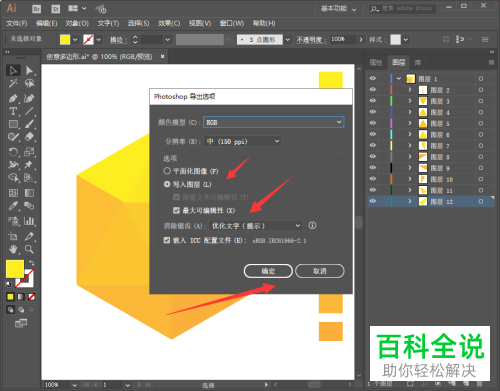Click the stroke swatch in control bar

[x=88, y=40]
